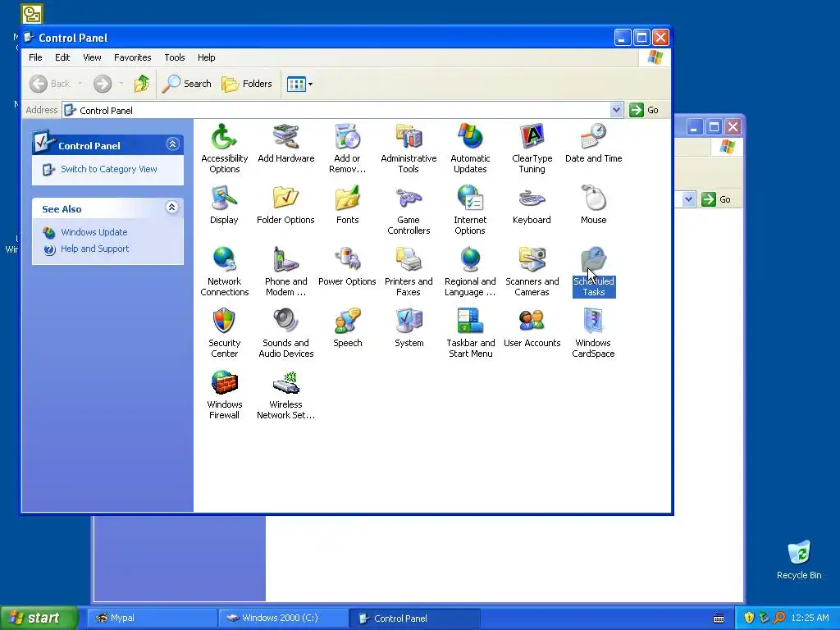This screenshot has width=840, height=630.
Task: Open the Display applet
Action: coord(224,204)
